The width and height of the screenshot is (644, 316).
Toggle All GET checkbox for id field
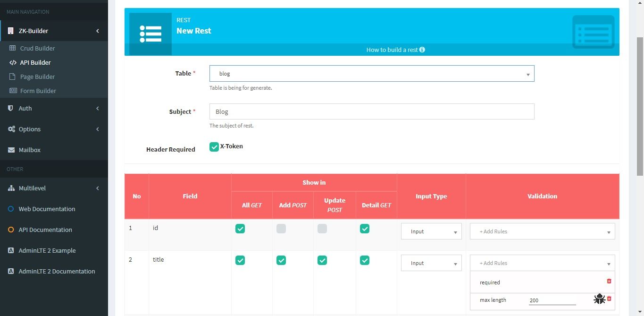(240, 229)
